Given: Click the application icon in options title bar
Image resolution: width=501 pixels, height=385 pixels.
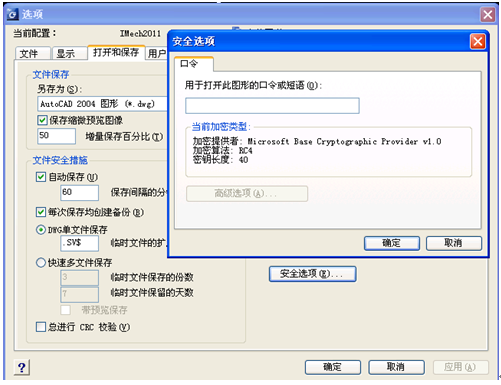Looking at the screenshot, I should point(13,14).
